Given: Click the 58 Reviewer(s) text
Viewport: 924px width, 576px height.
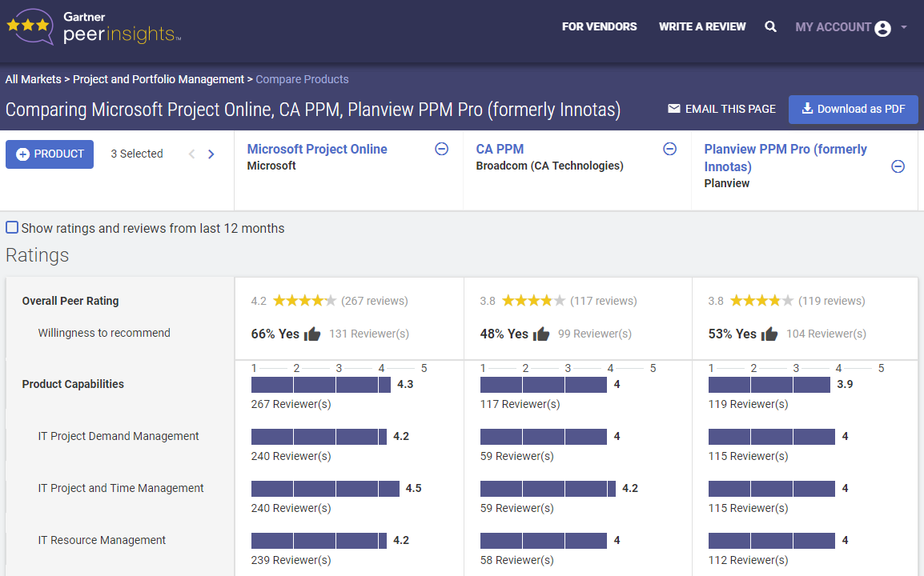Looking at the screenshot, I should click(516, 560).
